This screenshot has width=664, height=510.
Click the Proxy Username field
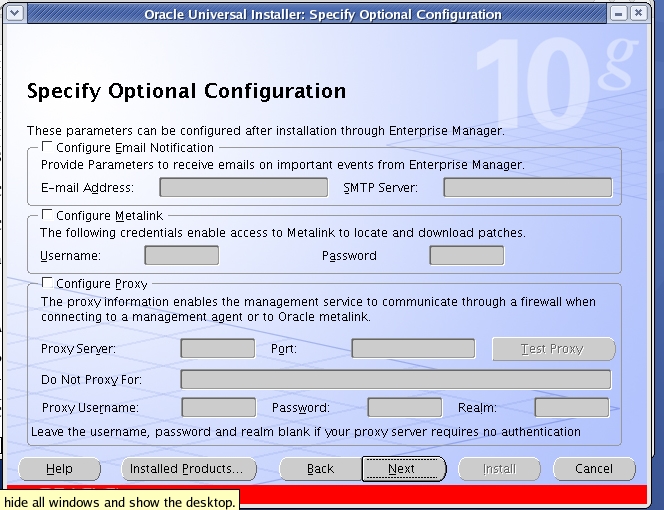[x=219, y=407]
